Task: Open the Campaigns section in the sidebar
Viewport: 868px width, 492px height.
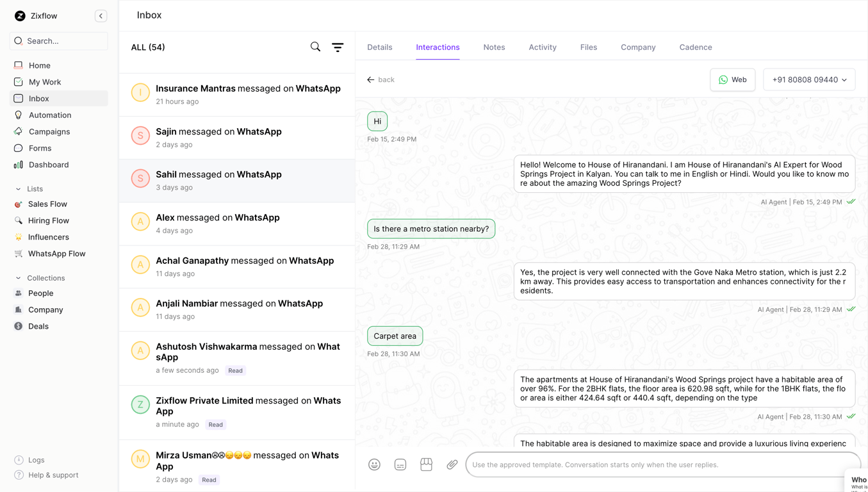Action: pos(49,131)
